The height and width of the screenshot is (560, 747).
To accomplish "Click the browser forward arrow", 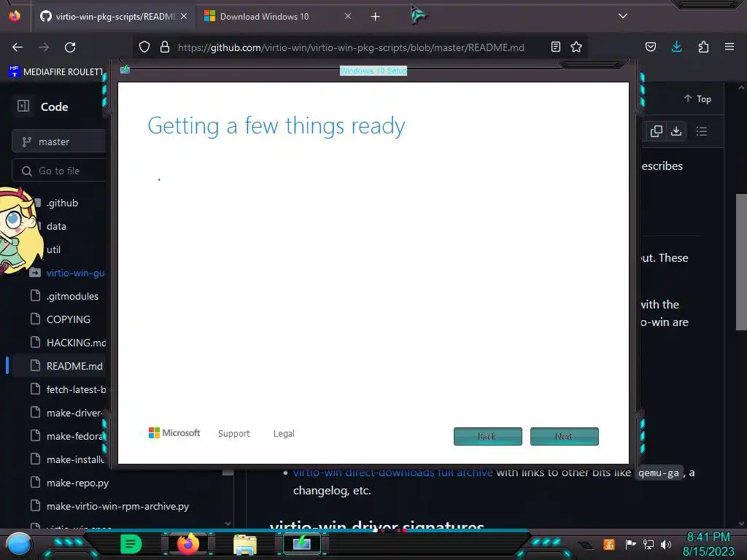I will point(44,47).
